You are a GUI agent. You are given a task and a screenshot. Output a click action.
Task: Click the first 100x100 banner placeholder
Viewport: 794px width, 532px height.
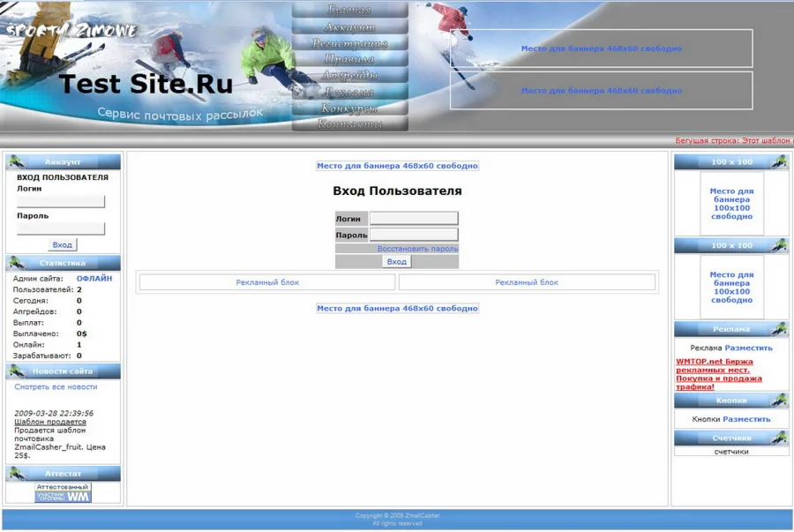pyautogui.click(x=731, y=204)
